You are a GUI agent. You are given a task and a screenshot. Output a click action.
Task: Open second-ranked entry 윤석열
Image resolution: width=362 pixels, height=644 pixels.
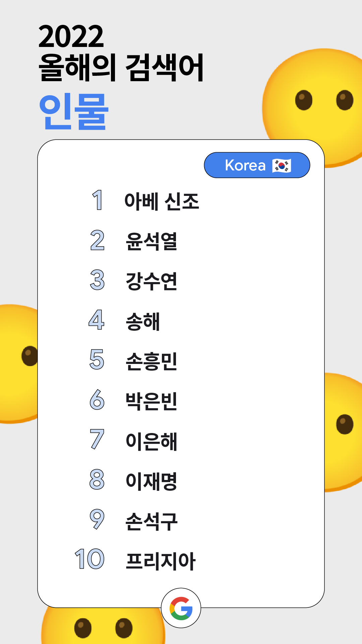tap(151, 241)
